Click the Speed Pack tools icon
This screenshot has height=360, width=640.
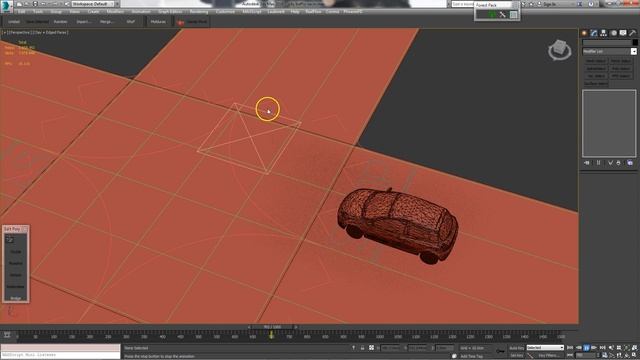point(502,15)
